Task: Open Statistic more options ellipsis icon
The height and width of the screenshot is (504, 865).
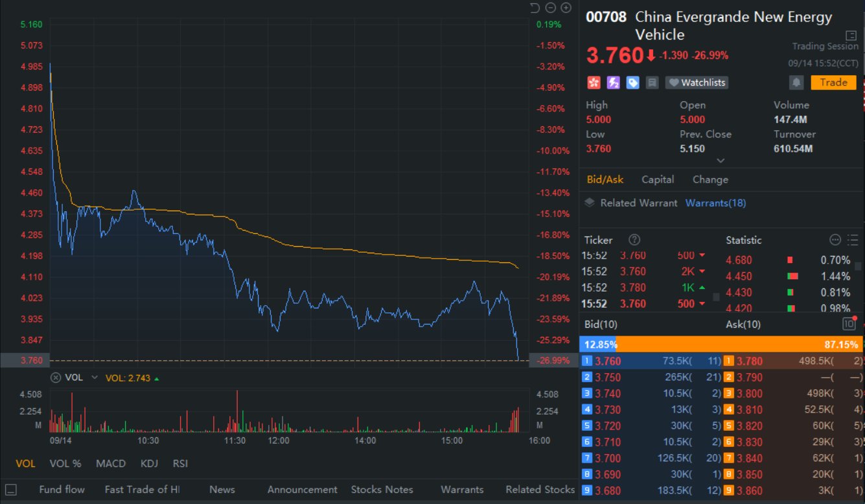Action: (835, 240)
